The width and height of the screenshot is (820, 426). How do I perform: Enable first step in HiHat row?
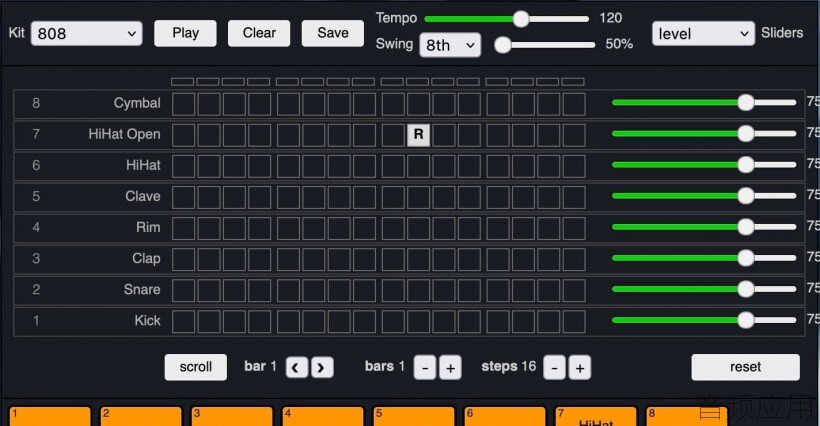[184, 165]
